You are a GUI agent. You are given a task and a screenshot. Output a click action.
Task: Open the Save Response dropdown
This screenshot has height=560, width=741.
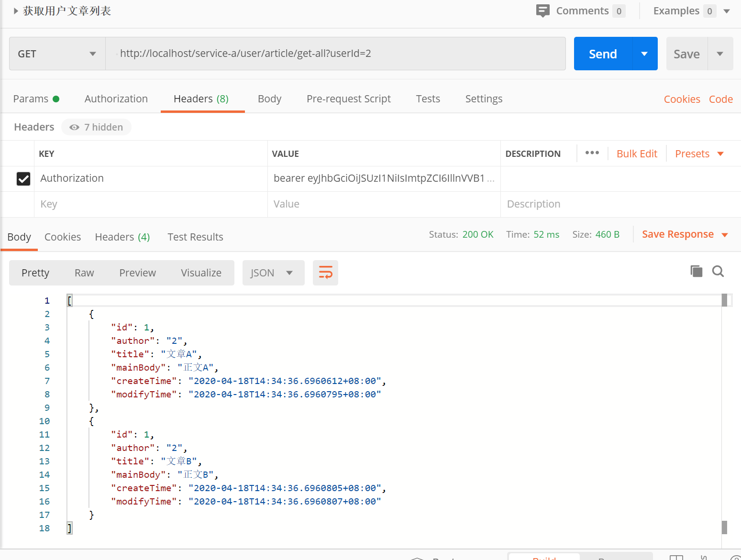[x=685, y=234]
